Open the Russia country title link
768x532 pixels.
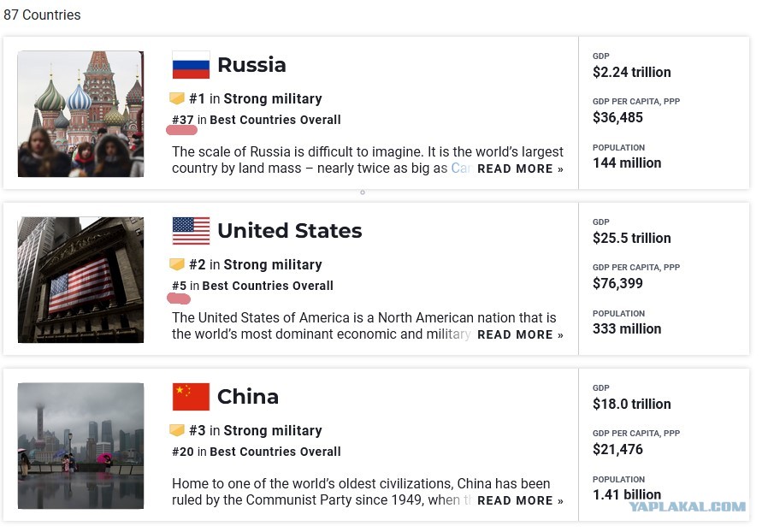click(x=251, y=65)
